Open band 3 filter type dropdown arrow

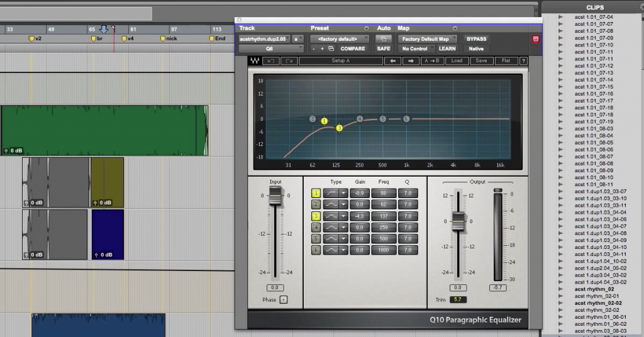343,216
